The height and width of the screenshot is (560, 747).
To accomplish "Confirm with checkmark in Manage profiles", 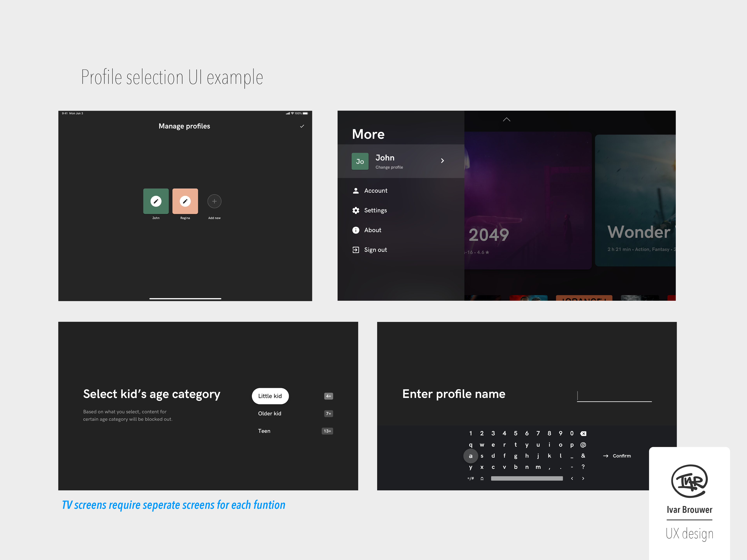I will pos(302,126).
